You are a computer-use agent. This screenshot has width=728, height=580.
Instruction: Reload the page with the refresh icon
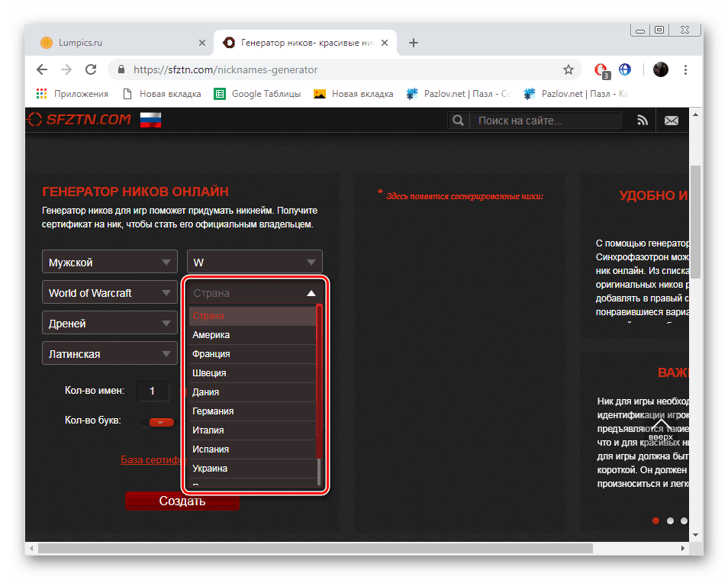[91, 69]
